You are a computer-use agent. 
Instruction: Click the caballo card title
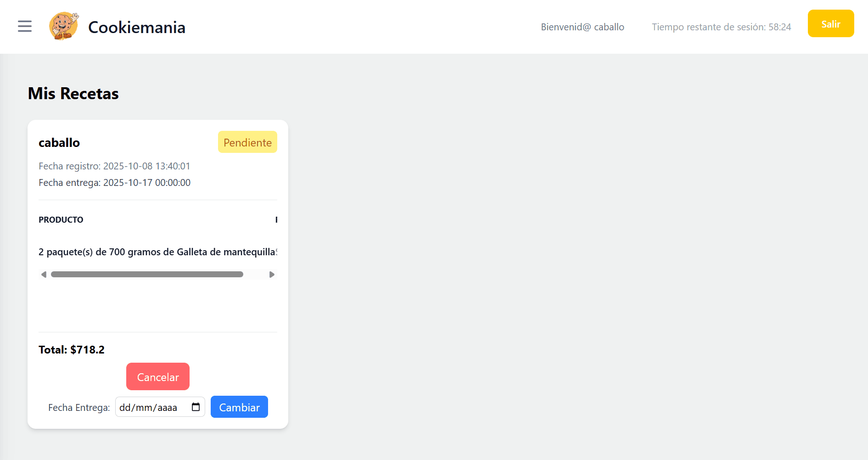click(59, 143)
